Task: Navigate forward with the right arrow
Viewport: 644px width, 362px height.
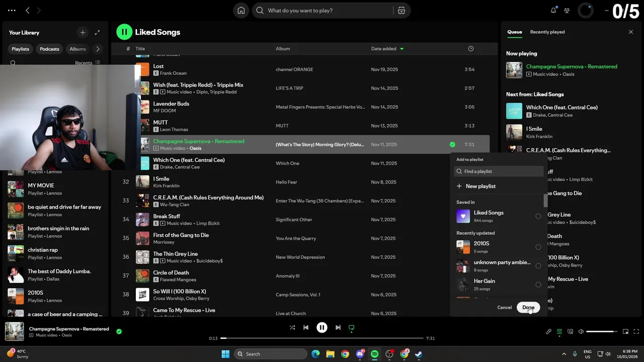Action: pyautogui.click(x=39, y=10)
